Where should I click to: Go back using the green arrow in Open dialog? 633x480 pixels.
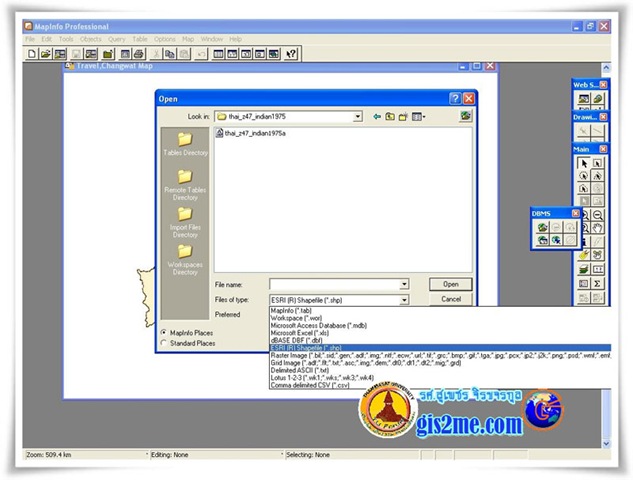(377, 117)
